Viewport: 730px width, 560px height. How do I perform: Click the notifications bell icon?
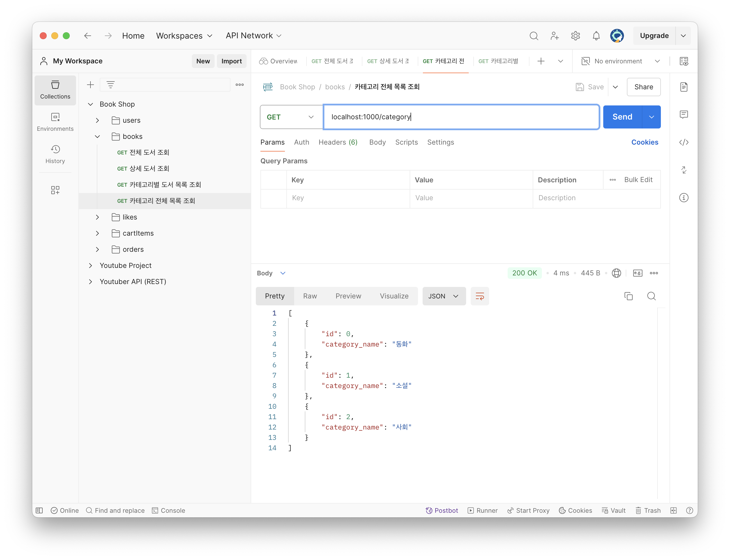tap(596, 36)
